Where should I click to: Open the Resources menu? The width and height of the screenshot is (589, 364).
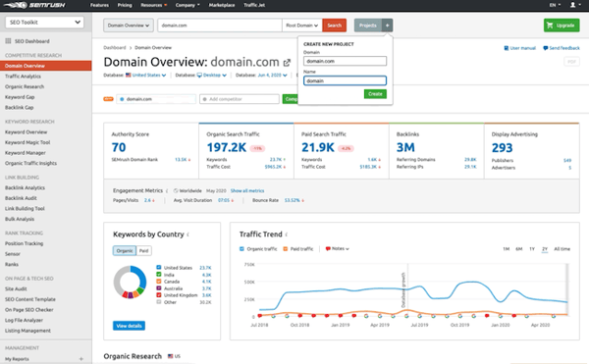point(154,5)
